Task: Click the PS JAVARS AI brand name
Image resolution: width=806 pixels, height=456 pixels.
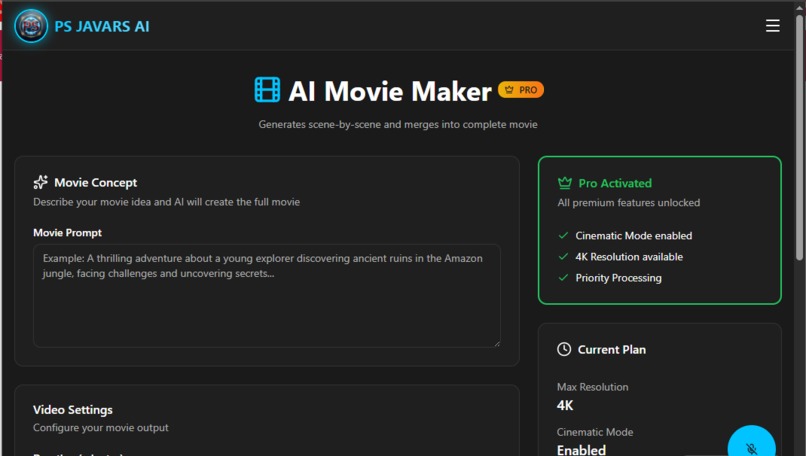Action: point(102,26)
